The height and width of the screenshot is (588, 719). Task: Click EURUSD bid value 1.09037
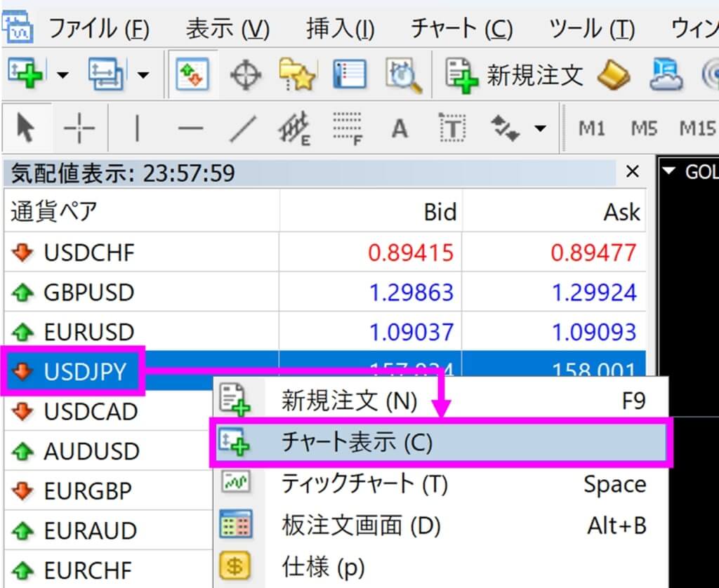[x=411, y=332]
